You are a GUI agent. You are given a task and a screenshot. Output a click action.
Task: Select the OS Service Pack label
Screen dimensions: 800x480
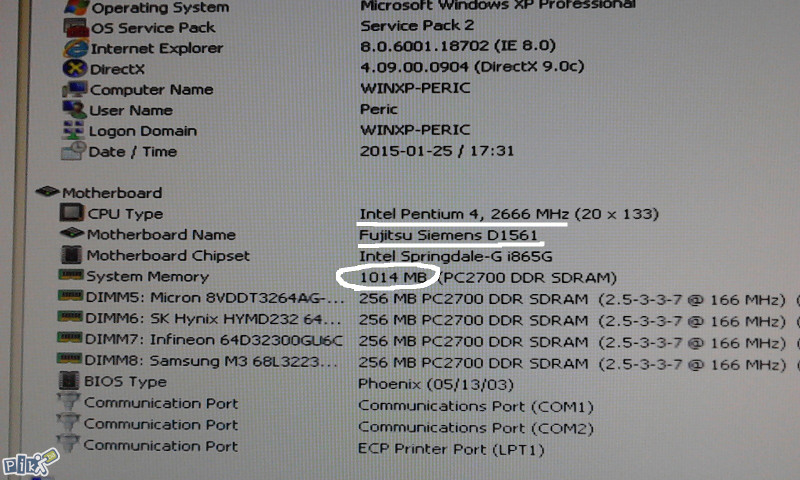[153, 28]
